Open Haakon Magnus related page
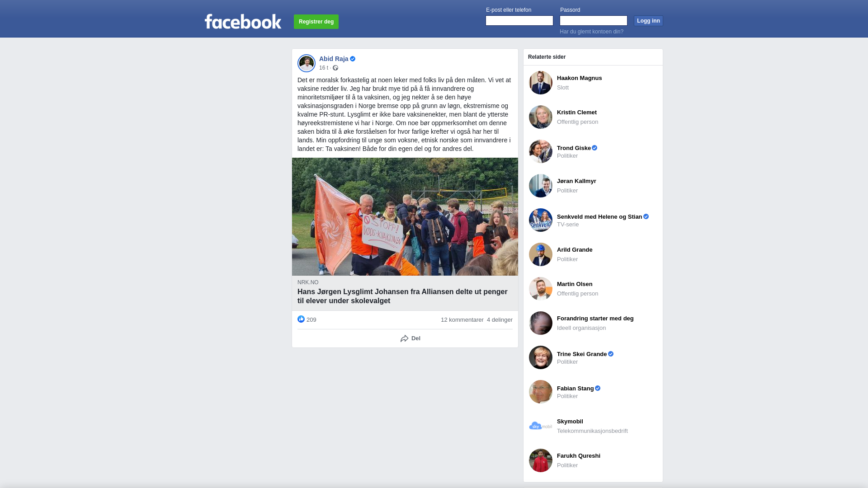The height and width of the screenshot is (488, 868). click(580, 78)
